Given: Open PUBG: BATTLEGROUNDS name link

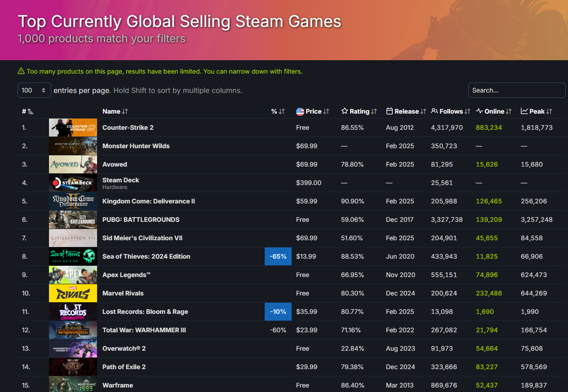Looking at the screenshot, I should (x=141, y=220).
